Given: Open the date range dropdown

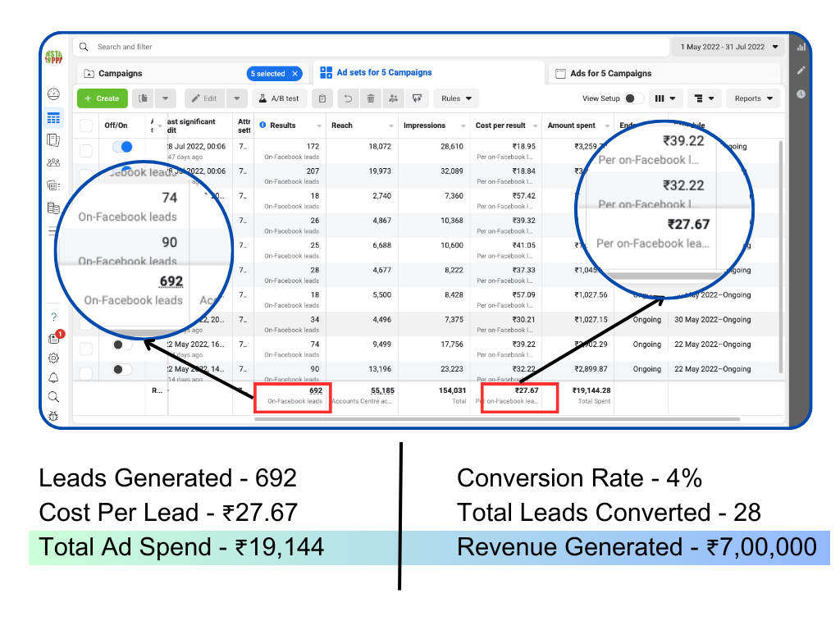Looking at the screenshot, I should (x=729, y=47).
